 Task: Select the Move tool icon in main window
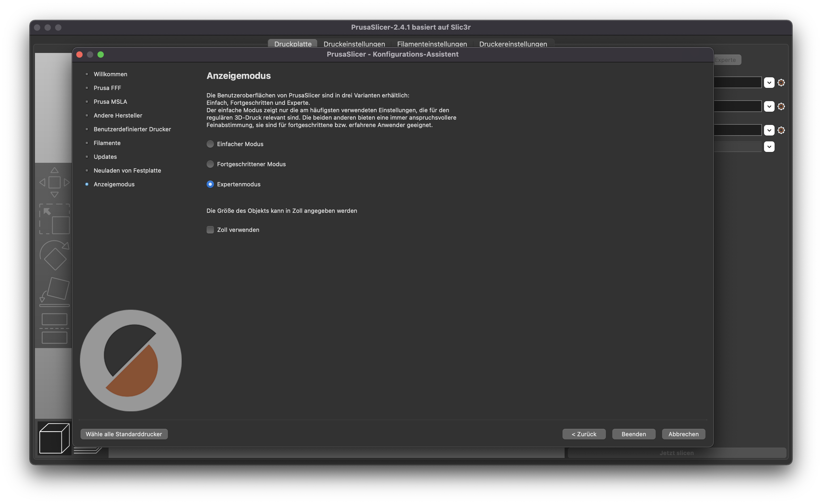tap(54, 182)
